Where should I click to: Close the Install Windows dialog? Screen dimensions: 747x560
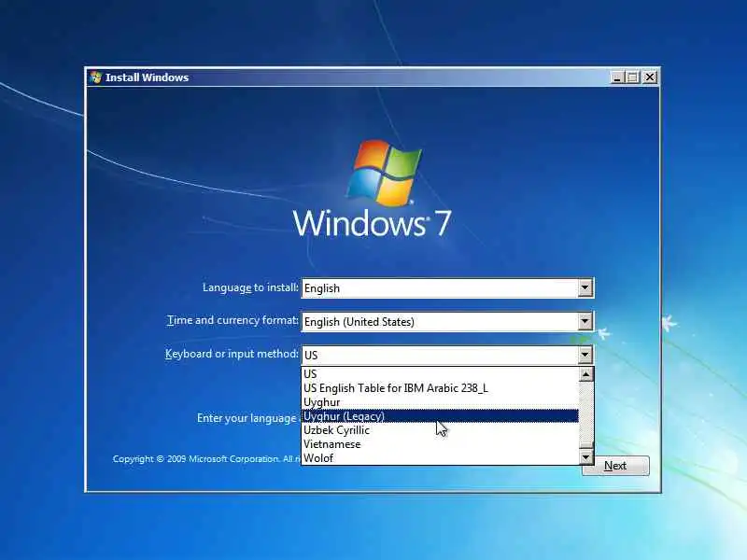pyautogui.click(x=649, y=77)
